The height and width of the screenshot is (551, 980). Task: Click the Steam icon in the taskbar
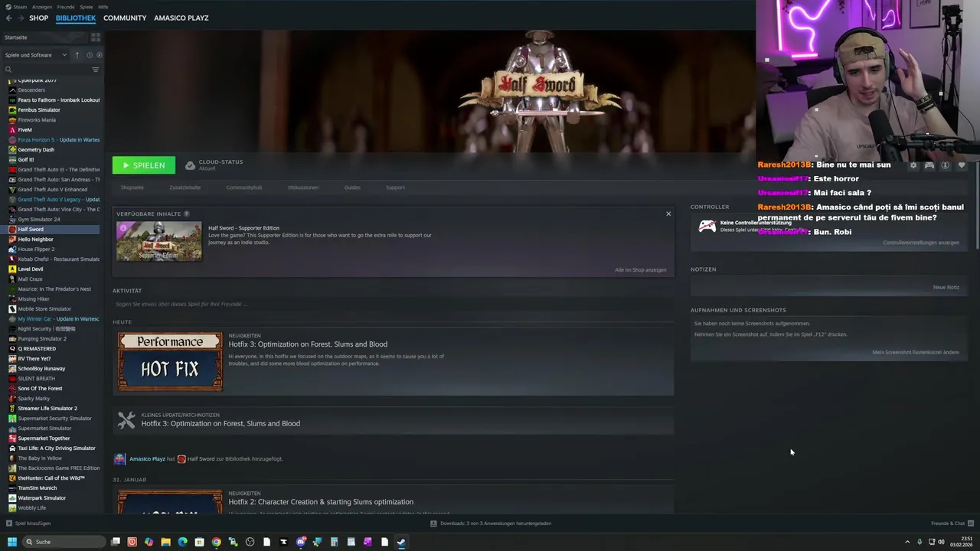(400, 542)
